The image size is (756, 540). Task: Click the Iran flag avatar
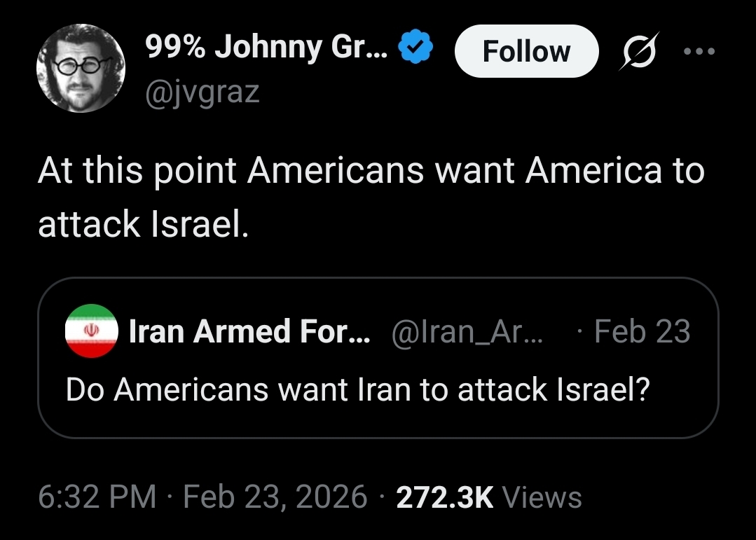pos(90,331)
